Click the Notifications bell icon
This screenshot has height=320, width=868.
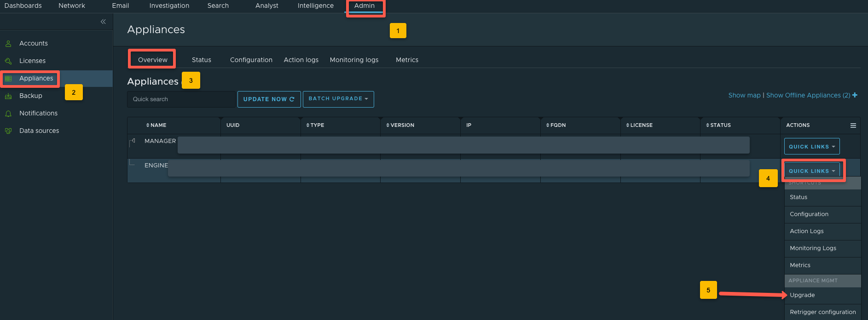(8, 114)
